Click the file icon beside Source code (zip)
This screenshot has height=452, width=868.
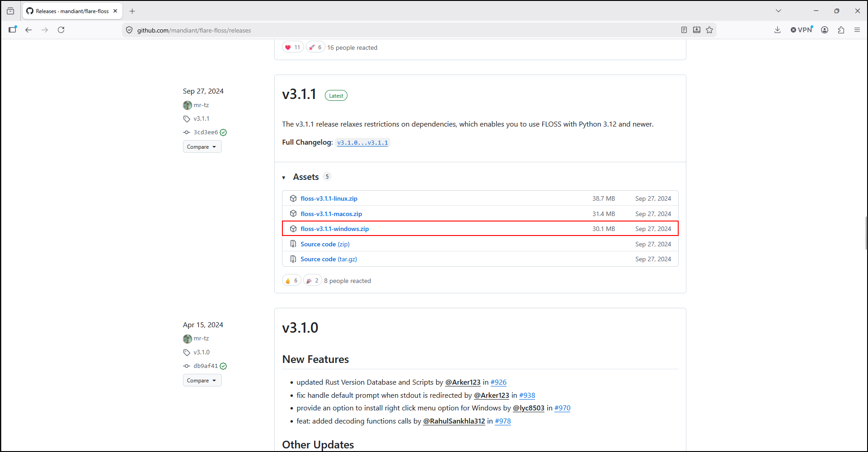[x=293, y=244]
